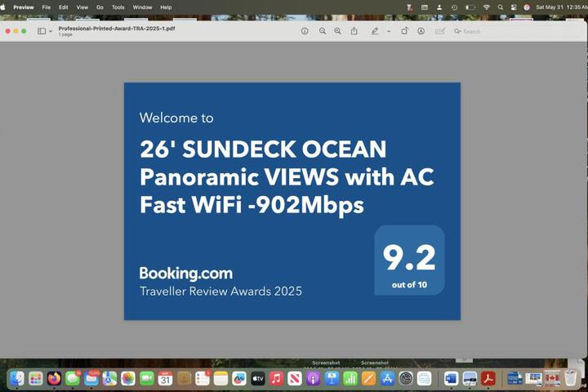Open Adobe Acrobat from the Dock
This screenshot has height=392, width=588.
coord(488,378)
